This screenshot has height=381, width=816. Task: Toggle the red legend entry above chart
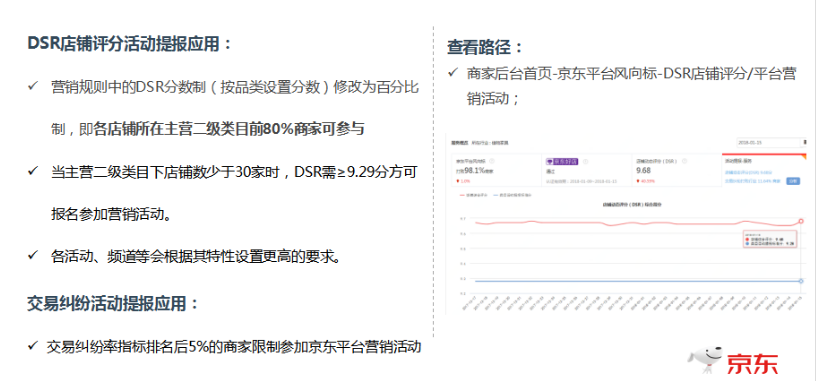[x=474, y=195]
